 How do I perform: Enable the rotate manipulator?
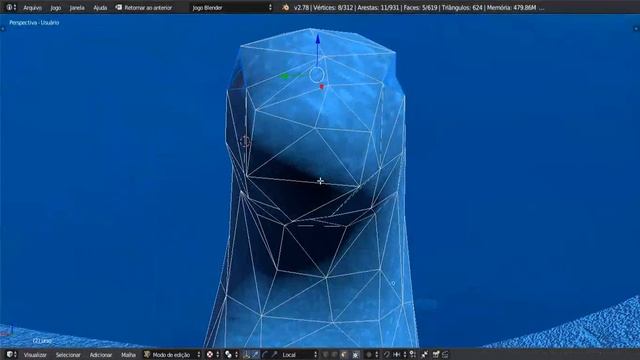[264, 355]
